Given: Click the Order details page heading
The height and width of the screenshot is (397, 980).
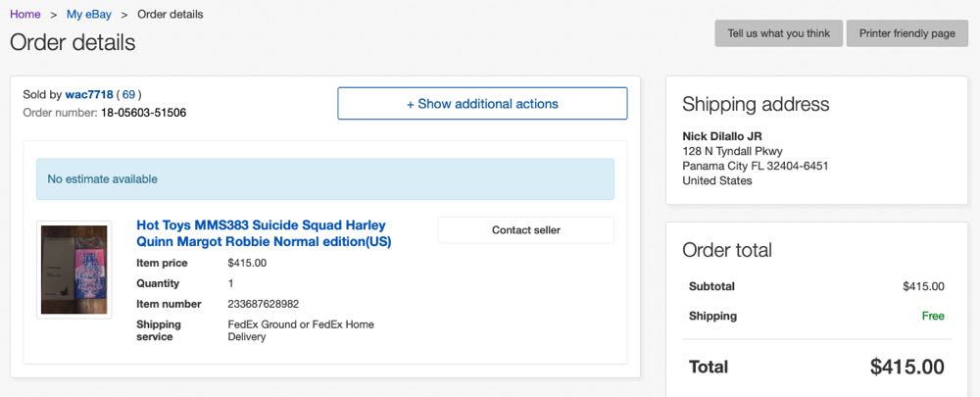Looking at the screenshot, I should click(x=73, y=43).
